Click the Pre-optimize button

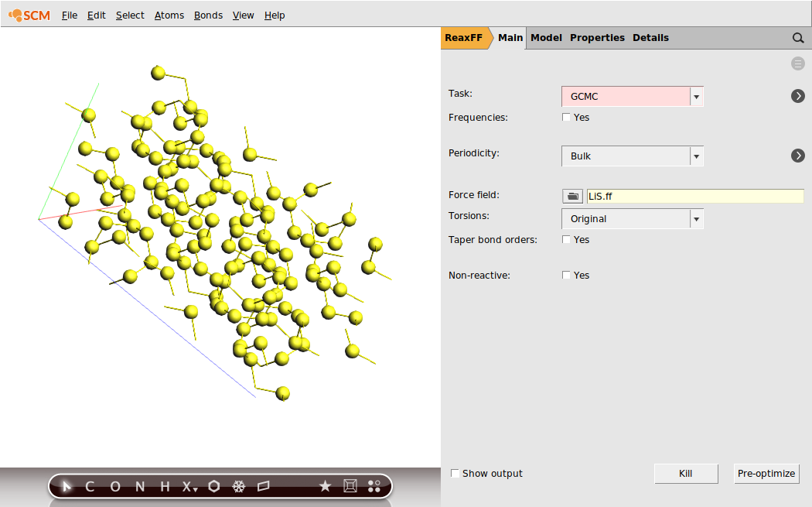[x=766, y=473]
